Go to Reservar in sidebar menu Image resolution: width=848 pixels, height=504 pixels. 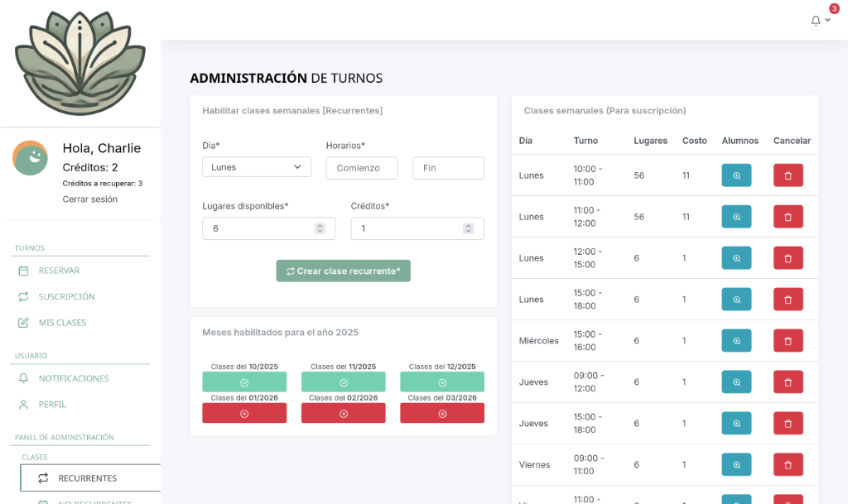(x=59, y=271)
